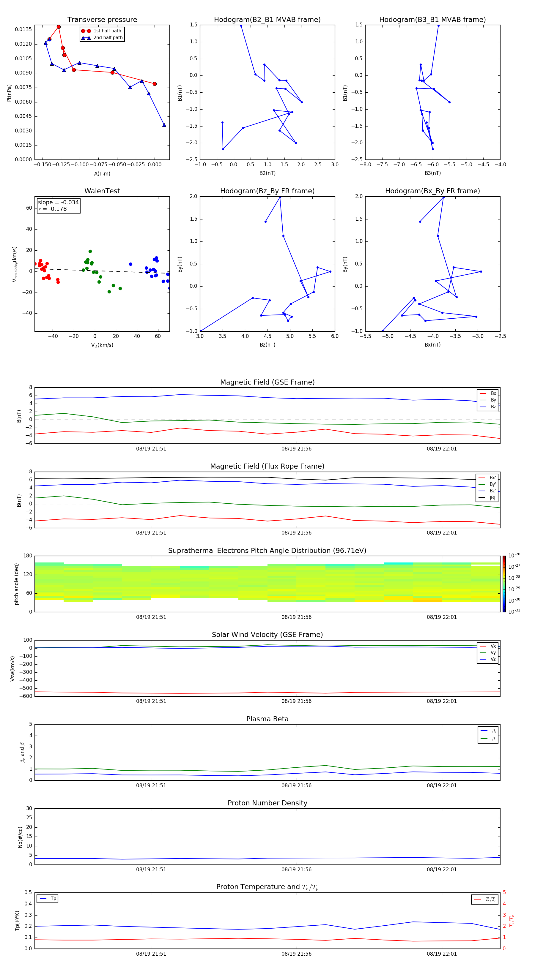The width and height of the screenshot is (535, 980).
Task: Click the Bz' legend entry in flux rope plot
Action: coord(487,491)
